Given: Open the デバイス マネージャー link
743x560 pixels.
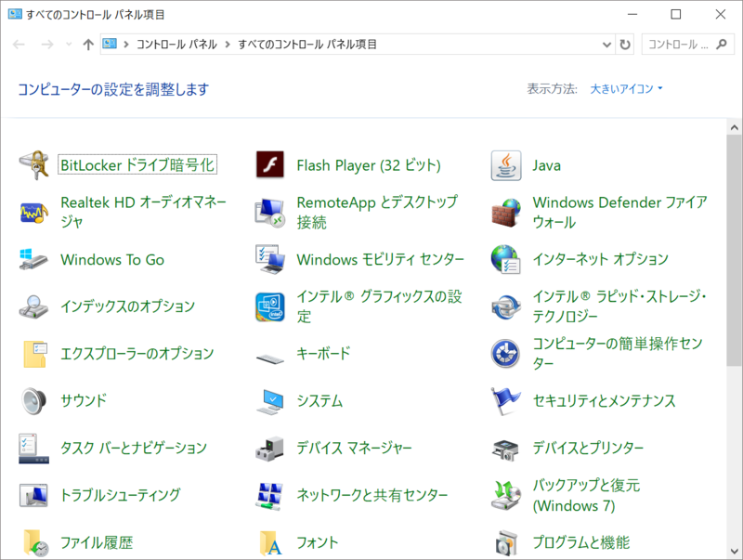Looking at the screenshot, I should (x=354, y=449).
